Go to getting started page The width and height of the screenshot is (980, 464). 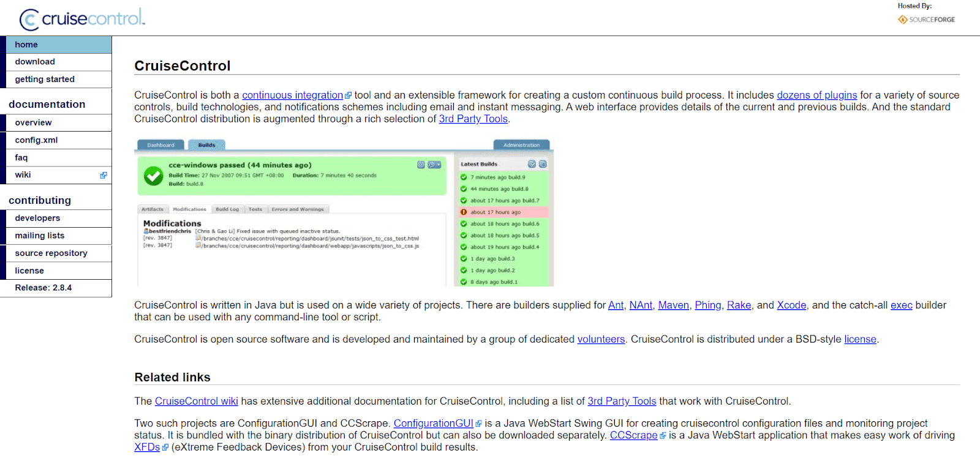pos(45,80)
